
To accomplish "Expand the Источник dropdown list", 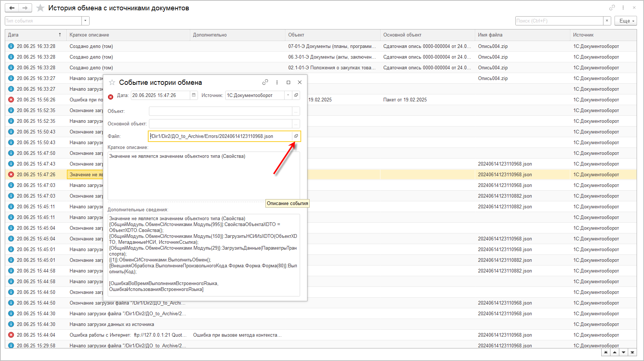I will coord(288,95).
